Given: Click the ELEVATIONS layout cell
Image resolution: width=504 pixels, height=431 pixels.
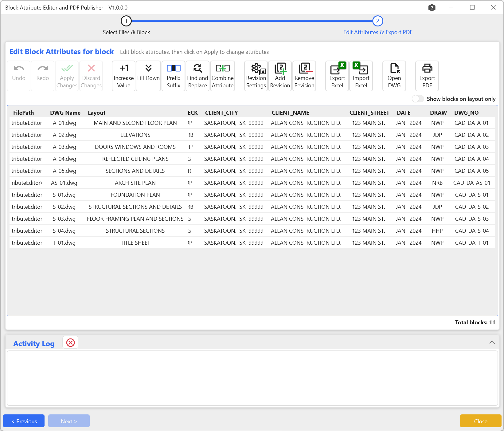Looking at the screenshot, I should (135, 135).
